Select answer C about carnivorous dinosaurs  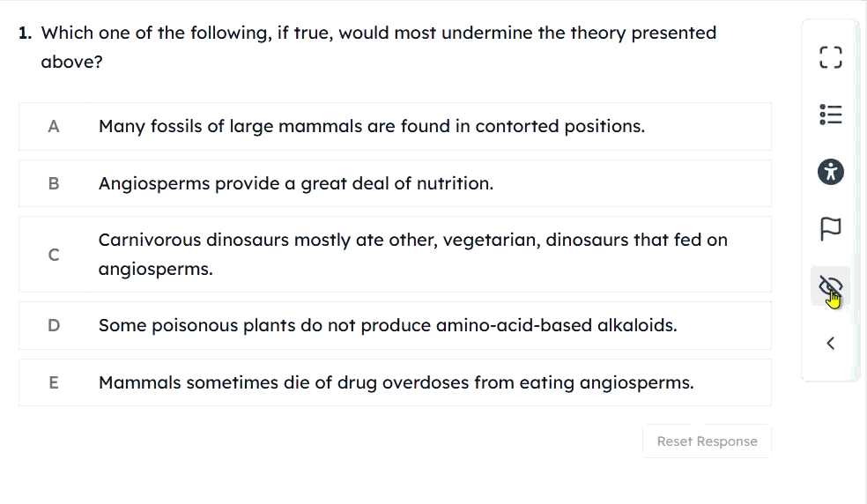point(395,255)
